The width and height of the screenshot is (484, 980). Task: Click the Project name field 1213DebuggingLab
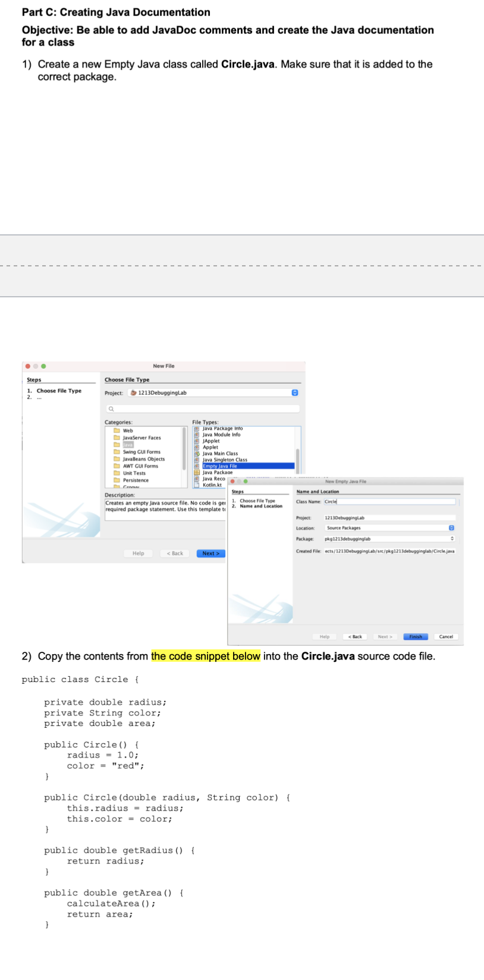point(389,518)
